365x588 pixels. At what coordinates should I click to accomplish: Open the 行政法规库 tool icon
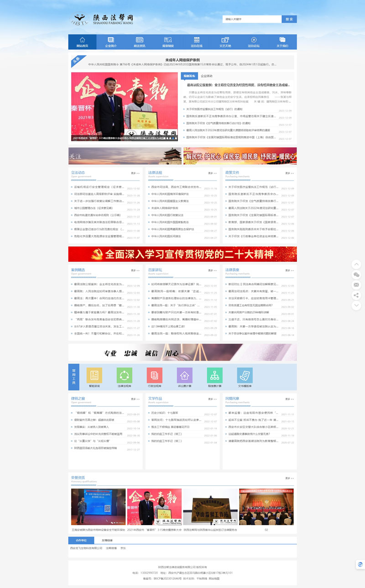click(x=155, y=375)
